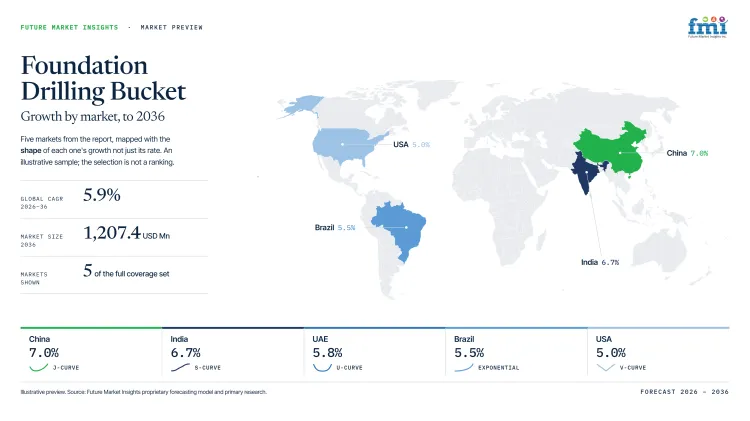Open the China 7.0% market card
750x421 pixels.
91,353
